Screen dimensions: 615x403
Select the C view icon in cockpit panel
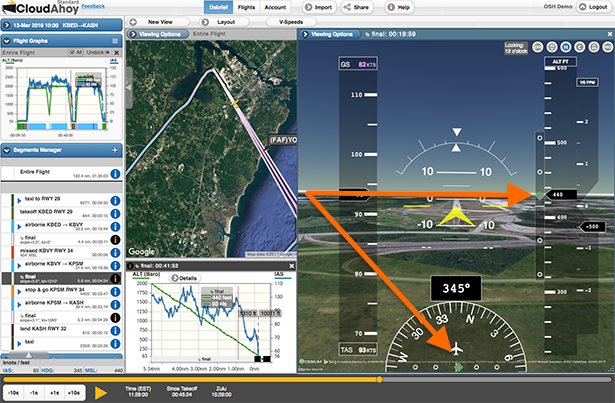(580, 47)
